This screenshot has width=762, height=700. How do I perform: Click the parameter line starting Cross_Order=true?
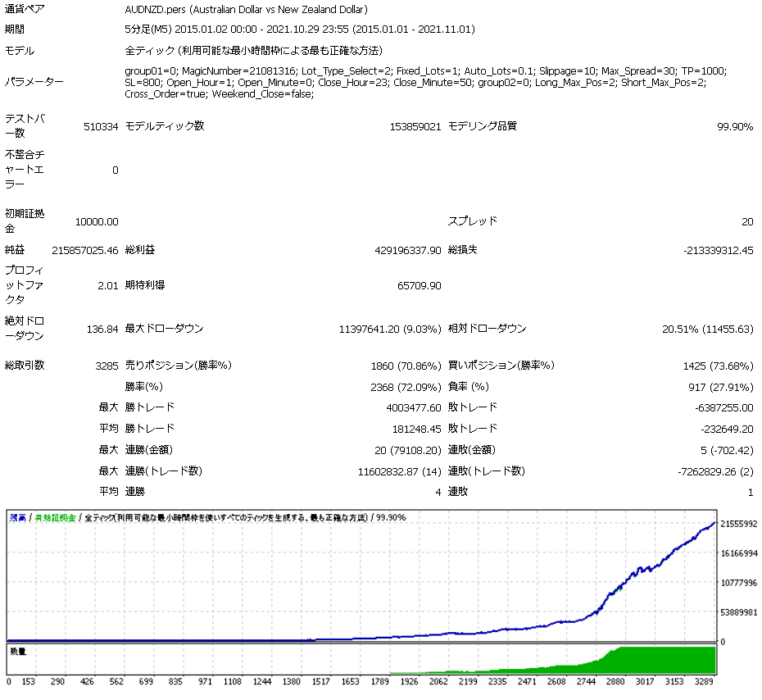coord(219,93)
